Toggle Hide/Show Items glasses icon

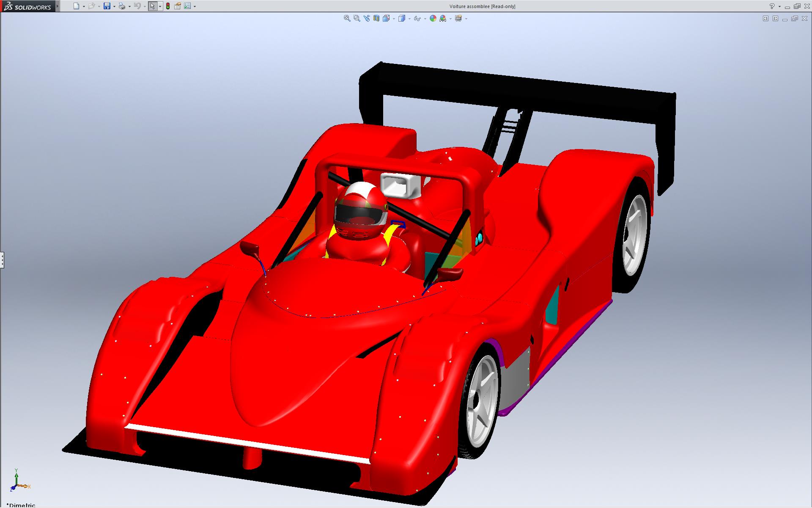point(417,18)
